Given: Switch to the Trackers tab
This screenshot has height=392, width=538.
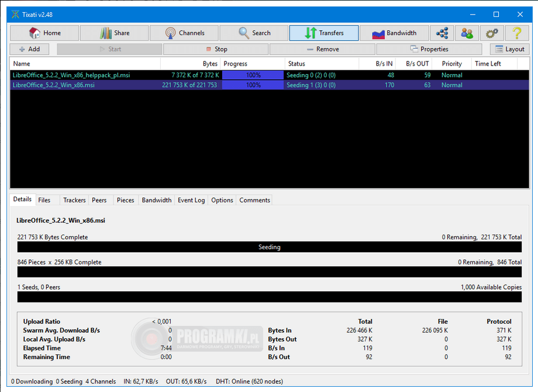Looking at the screenshot, I should [74, 200].
